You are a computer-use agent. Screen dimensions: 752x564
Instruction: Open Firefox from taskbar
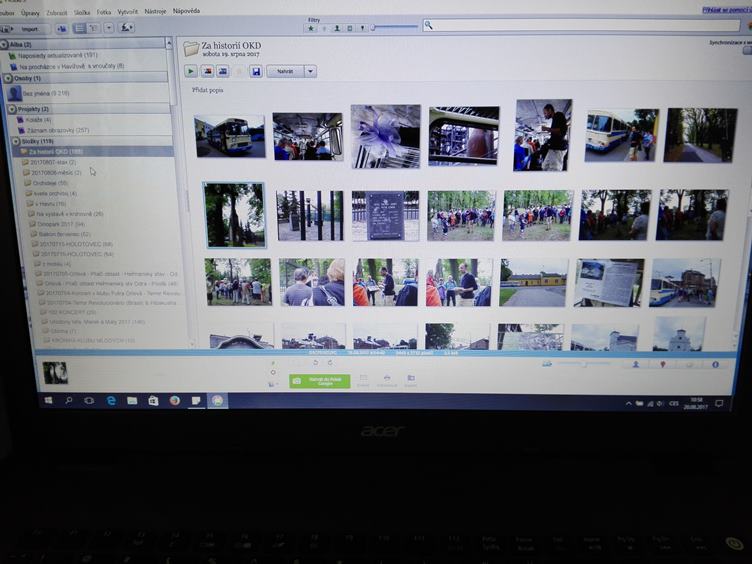coord(175,400)
